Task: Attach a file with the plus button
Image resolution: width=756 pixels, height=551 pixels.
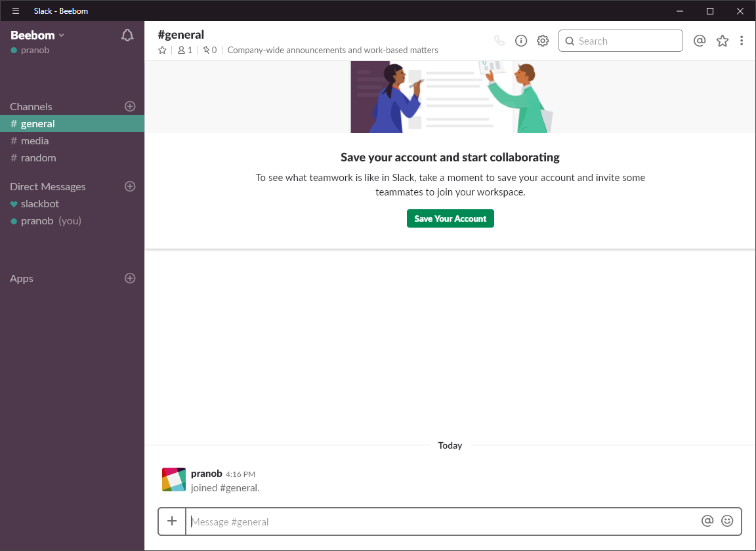Action: coord(172,521)
